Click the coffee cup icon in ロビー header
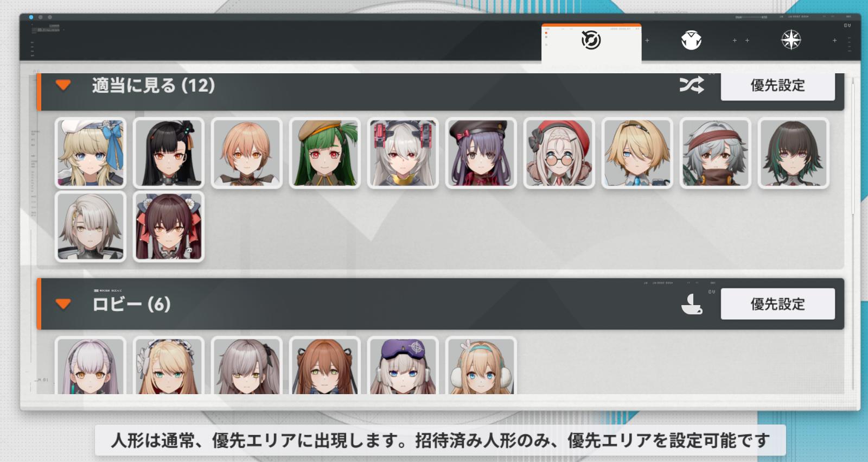Image resolution: width=868 pixels, height=462 pixels. click(692, 304)
